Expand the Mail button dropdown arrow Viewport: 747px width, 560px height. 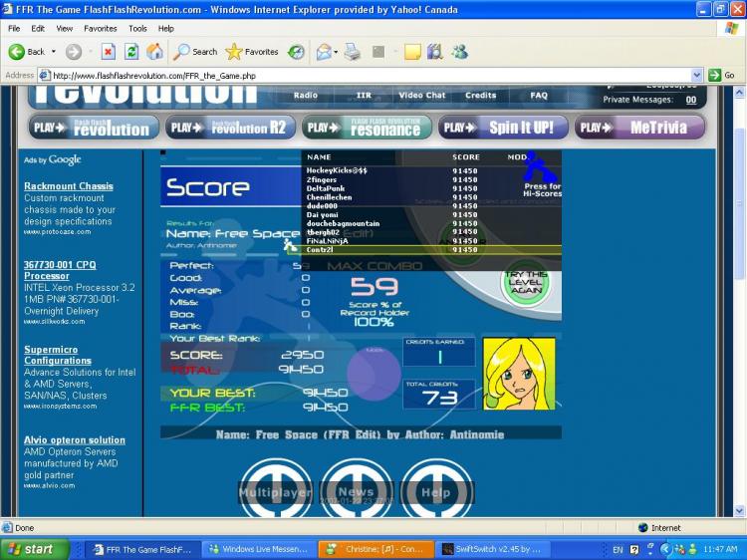coord(337,52)
